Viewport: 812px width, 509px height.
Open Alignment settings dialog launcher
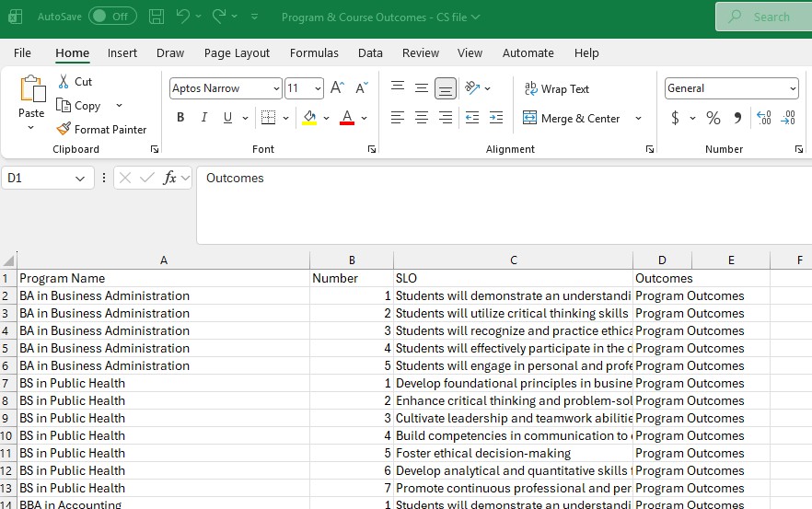click(x=649, y=149)
